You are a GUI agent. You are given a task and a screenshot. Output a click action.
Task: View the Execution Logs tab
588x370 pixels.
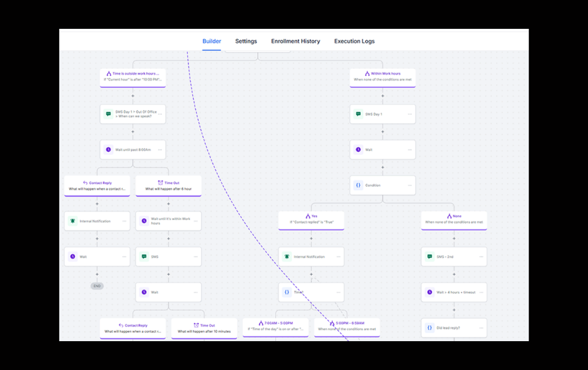click(354, 41)
